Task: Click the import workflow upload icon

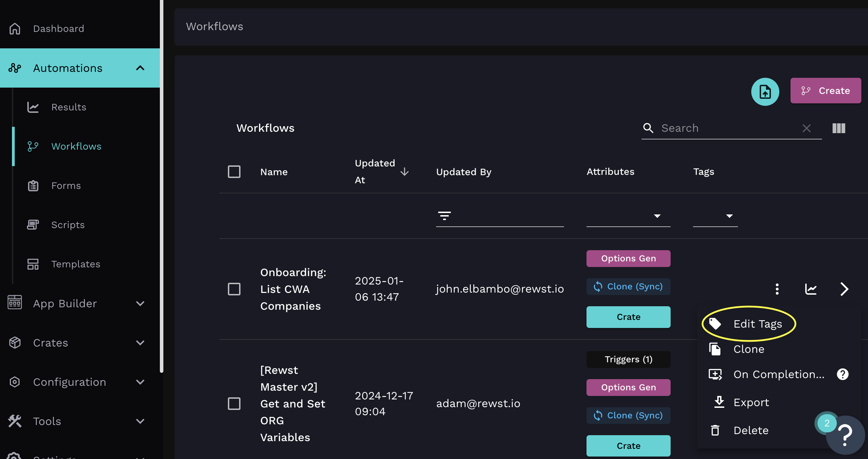Action: pos(765,92)
